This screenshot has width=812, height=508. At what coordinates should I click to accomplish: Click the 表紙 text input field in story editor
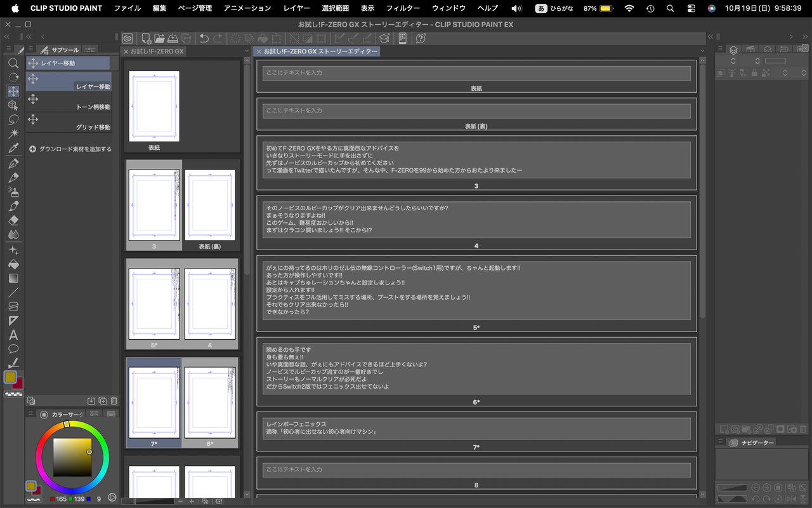click(x=476, y=73)
